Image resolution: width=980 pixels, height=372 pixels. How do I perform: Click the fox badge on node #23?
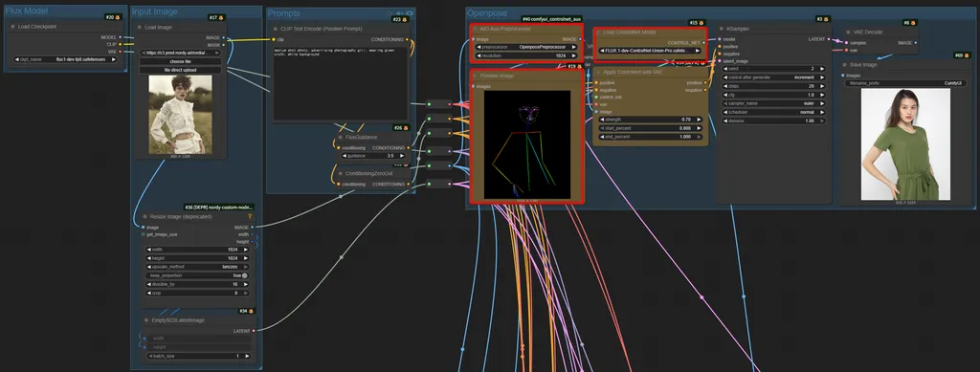[405, 19]
